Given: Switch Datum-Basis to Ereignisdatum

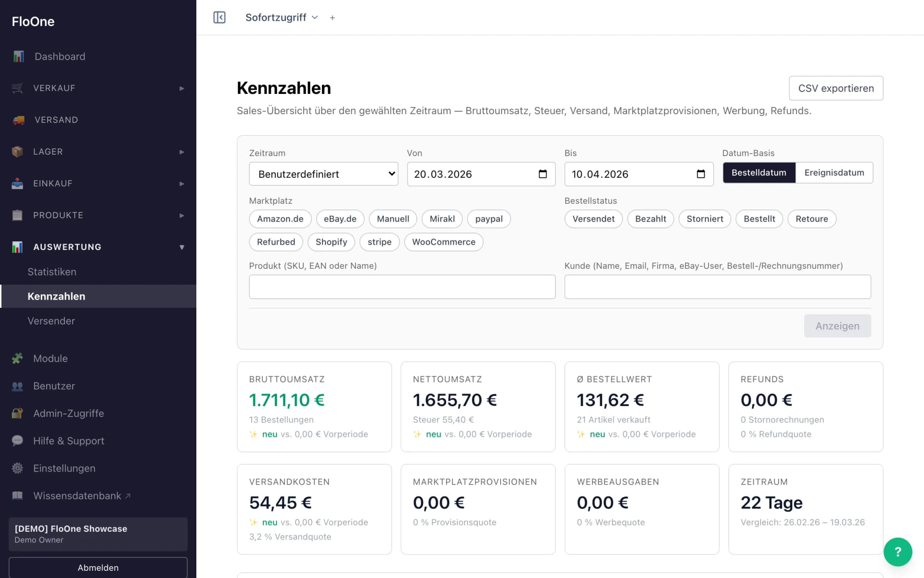Looking at the screenshot, I should point(834,172).
